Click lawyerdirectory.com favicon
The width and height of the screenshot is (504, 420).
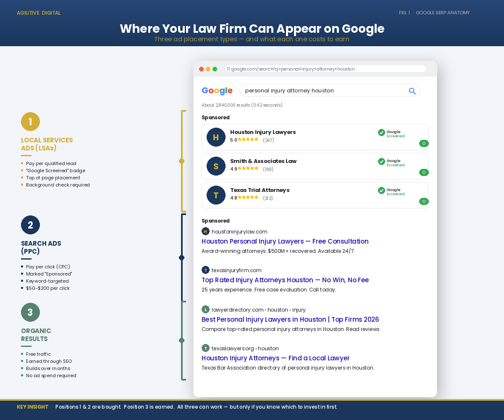(x=205, y=310)
